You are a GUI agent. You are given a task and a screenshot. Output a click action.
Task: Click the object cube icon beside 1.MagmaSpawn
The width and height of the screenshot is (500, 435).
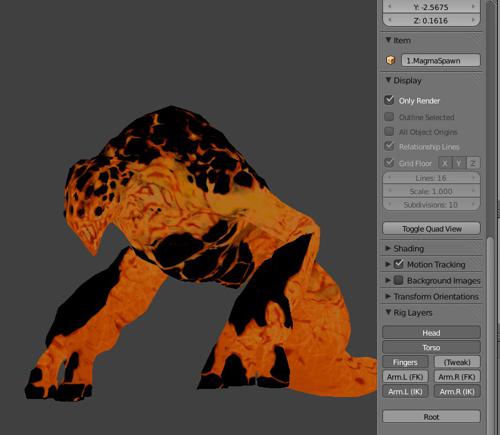(390, 60)
